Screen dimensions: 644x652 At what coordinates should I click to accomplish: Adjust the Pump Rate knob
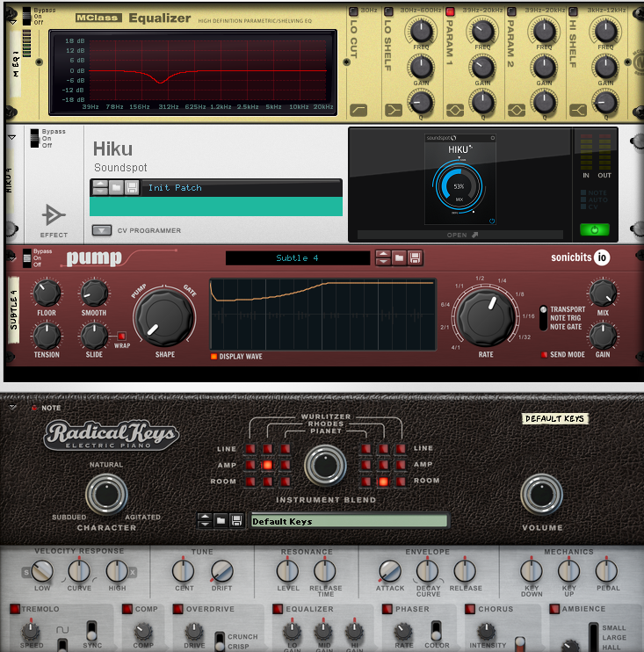pos(485,318)
